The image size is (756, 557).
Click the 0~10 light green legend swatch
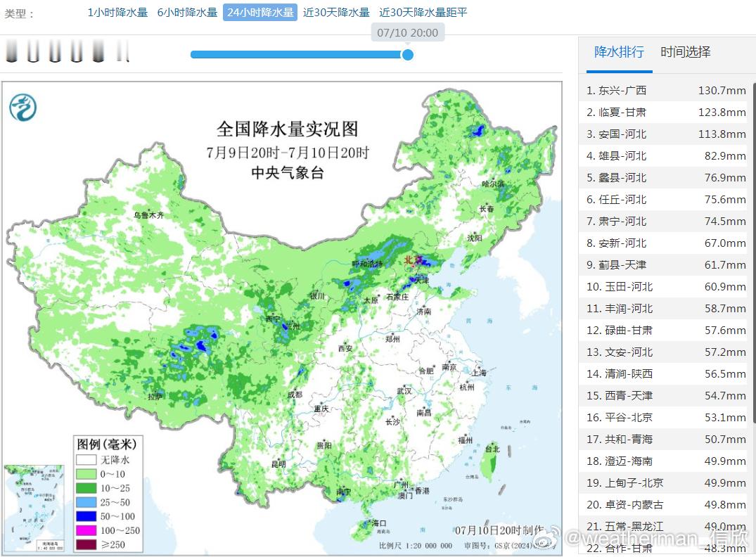pos(86,474)
